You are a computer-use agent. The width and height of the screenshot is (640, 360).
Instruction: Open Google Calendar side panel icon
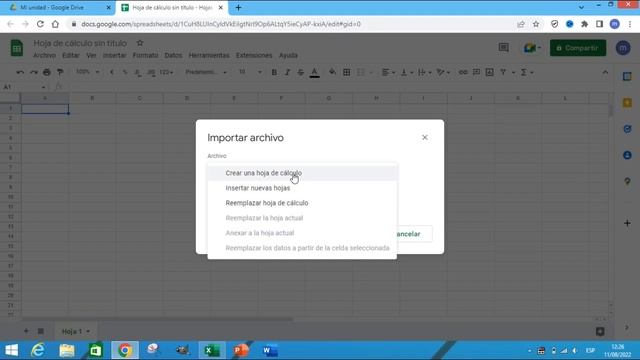tap(627, 76)
